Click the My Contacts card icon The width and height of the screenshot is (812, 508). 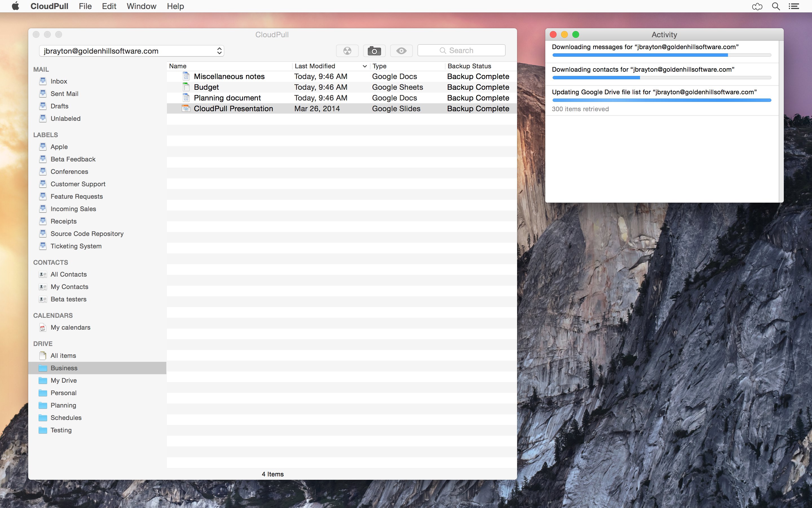click(43, 287)
